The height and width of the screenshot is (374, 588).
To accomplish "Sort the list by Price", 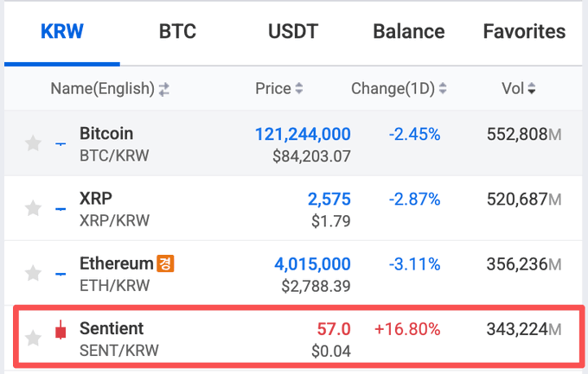I will tap(279, 88).
